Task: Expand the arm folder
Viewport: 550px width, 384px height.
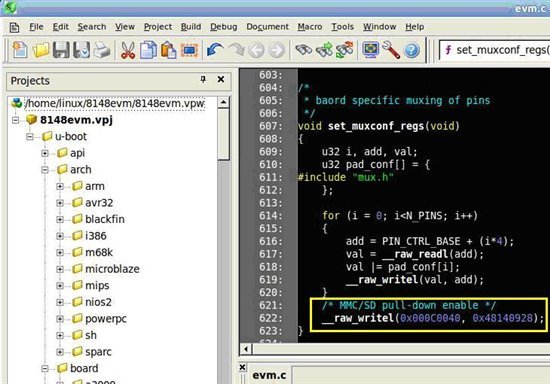Action: [60, 186]
